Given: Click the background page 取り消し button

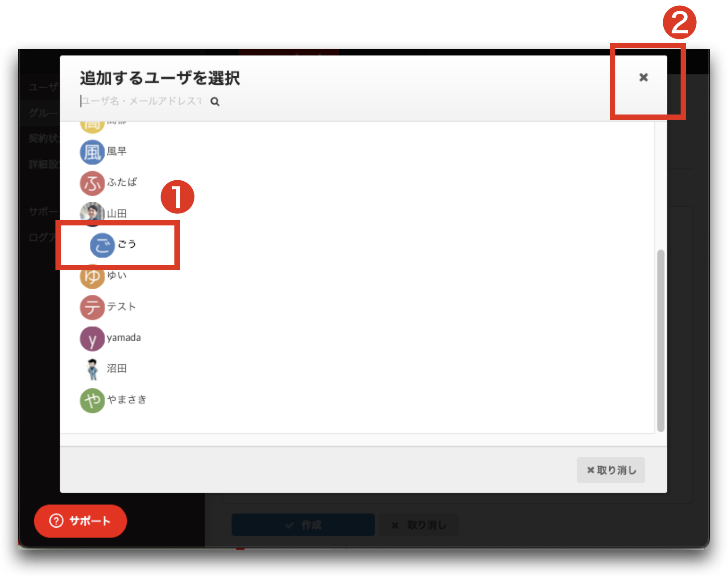Looking at the screenshot, I should point(419,525).
